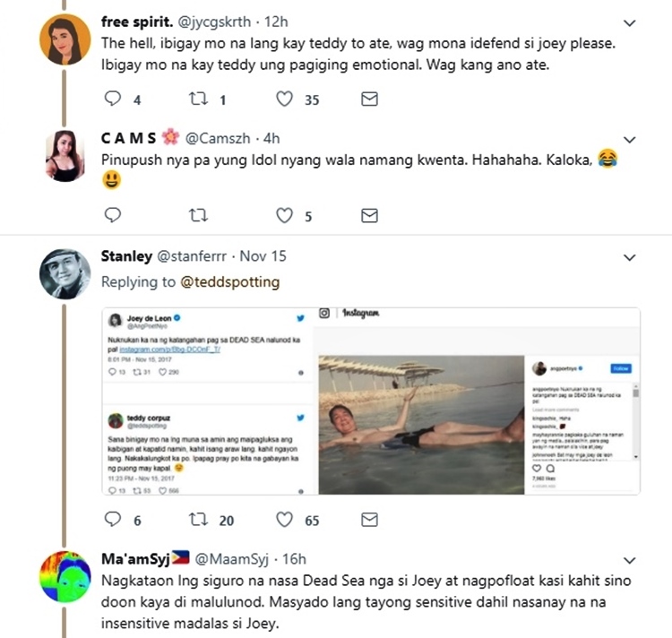Reply to Stanley's tweet with 6 replies

coord(113,519)
